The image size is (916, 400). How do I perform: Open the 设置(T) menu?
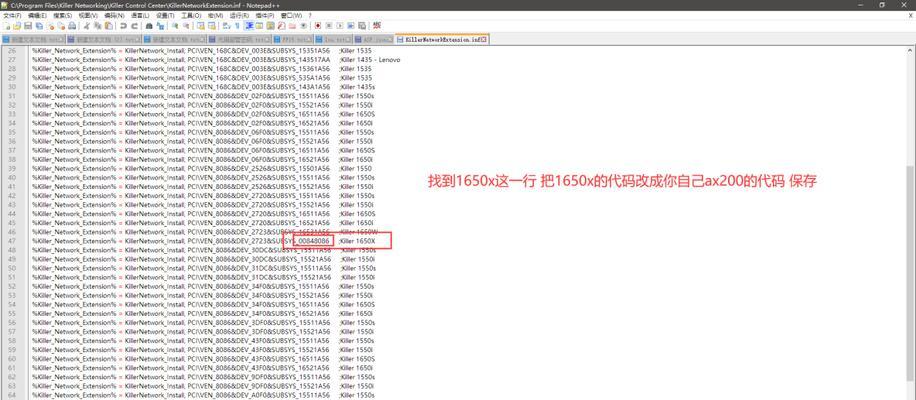[x=165, y=15]
